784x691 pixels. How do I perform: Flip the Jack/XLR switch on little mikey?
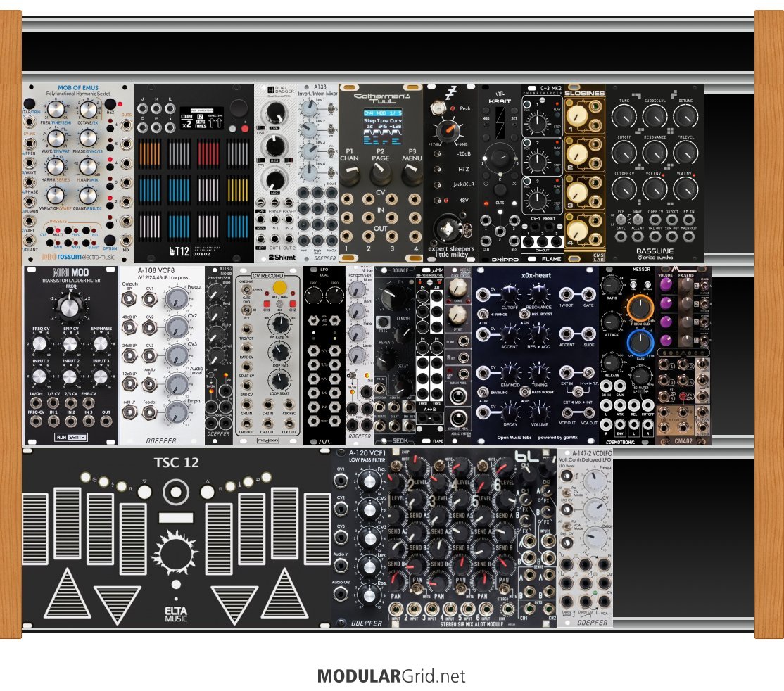[438, 184]
